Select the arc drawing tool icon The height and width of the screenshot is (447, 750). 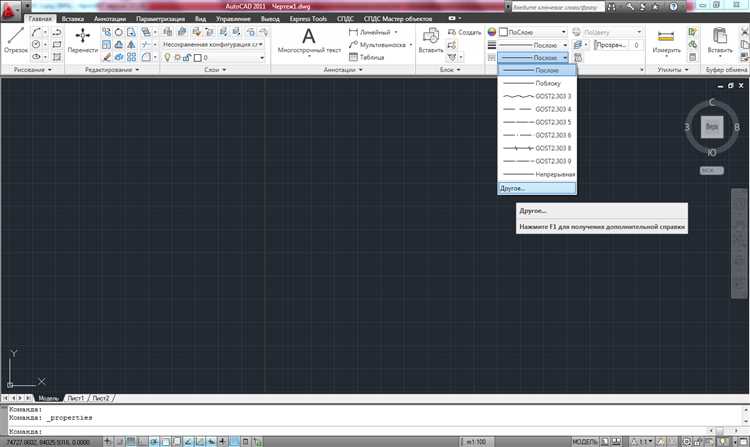36,32
